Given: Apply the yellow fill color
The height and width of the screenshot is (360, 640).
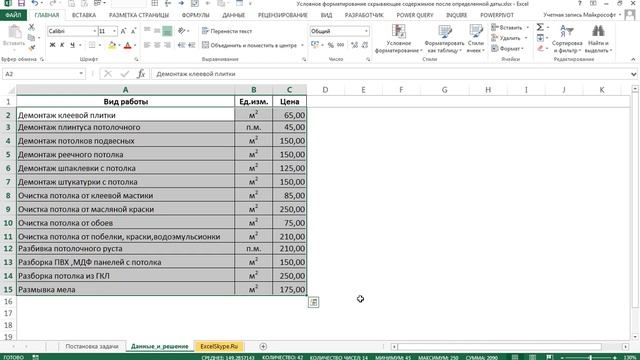Looking at the screenshot, I should (x=112, y=45).
